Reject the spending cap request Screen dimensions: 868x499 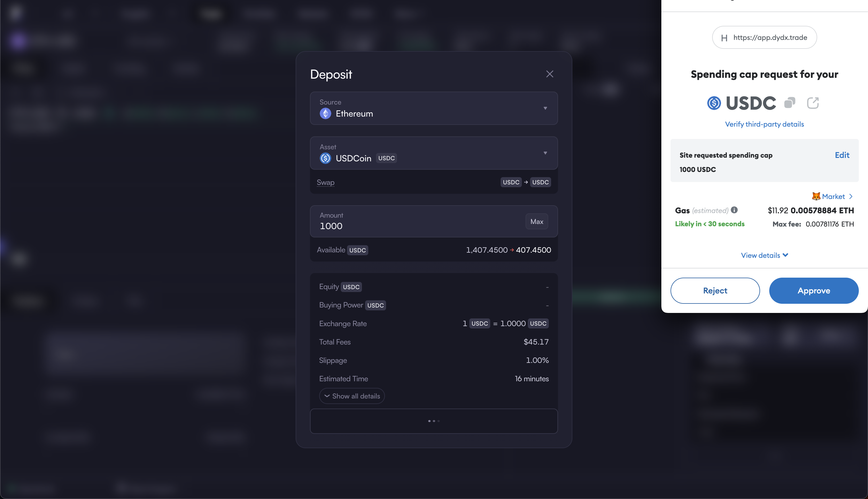pos(715,291)
